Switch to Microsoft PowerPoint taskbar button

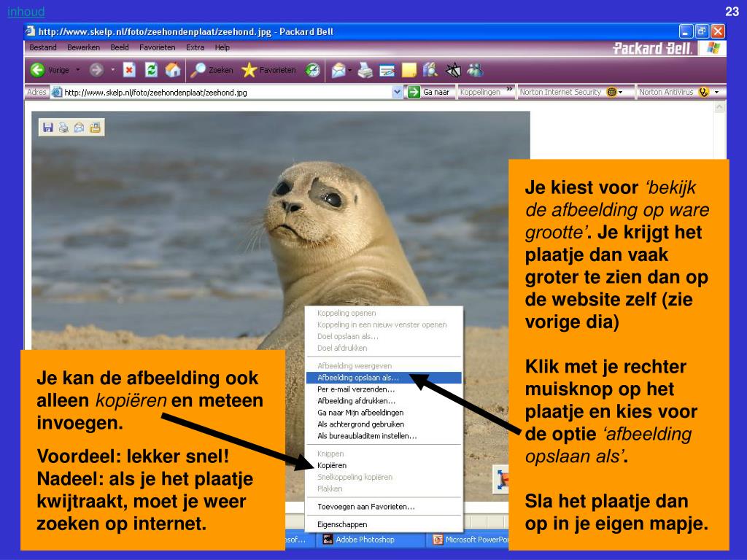pos(469,540)
